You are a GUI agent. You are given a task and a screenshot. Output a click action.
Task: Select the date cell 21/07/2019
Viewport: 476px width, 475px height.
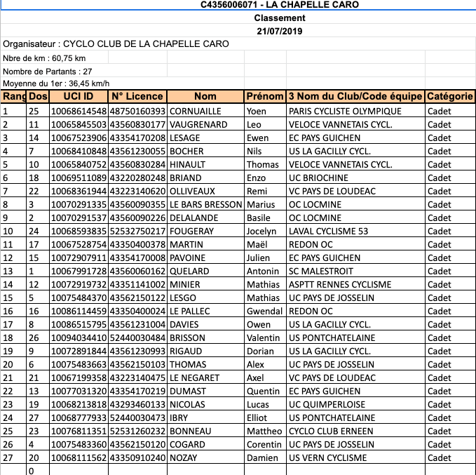[x=280, y=31]
